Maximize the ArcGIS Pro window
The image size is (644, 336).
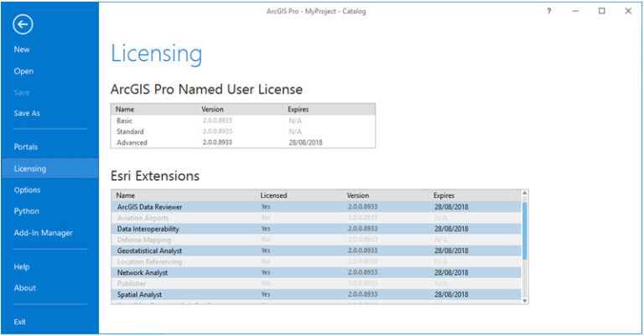click(602, 11)
